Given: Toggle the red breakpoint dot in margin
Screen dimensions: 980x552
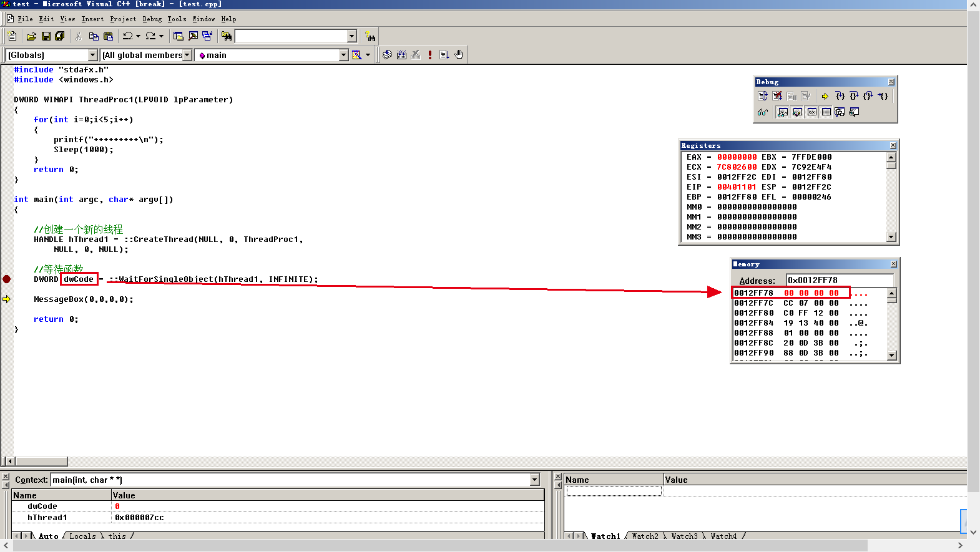Looking at the screenshot, I should [6, 279].
